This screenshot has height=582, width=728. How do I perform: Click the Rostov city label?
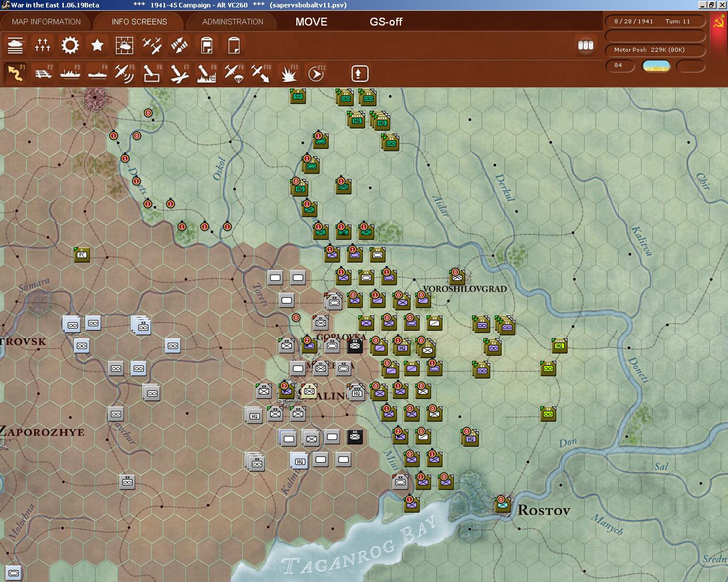(544, 510)
